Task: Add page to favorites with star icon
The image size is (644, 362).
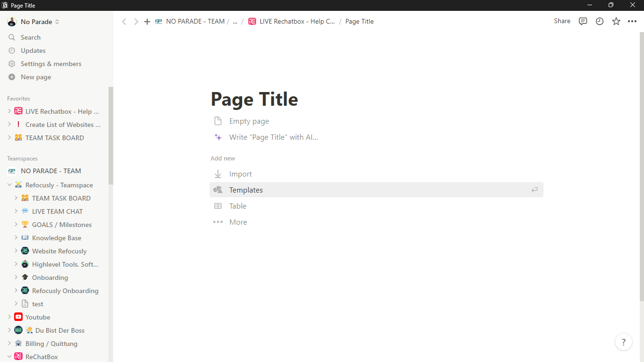Action: coord(616,21)
